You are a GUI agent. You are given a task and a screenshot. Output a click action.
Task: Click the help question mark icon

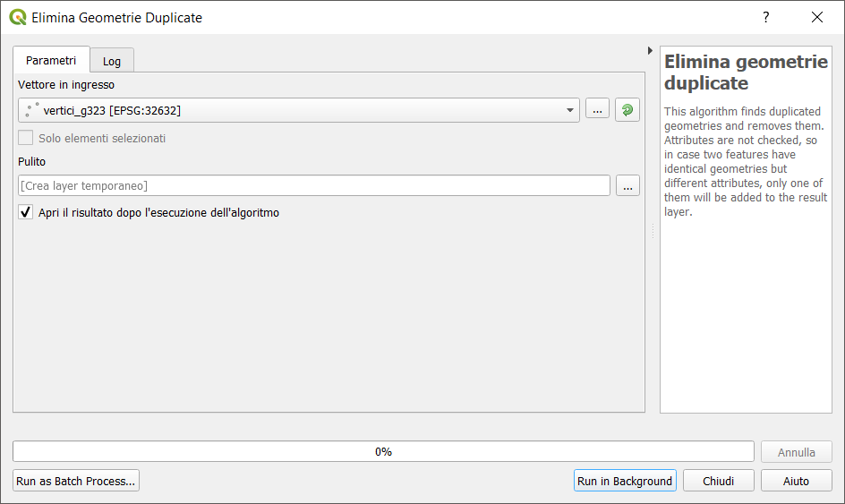point(766,17)
